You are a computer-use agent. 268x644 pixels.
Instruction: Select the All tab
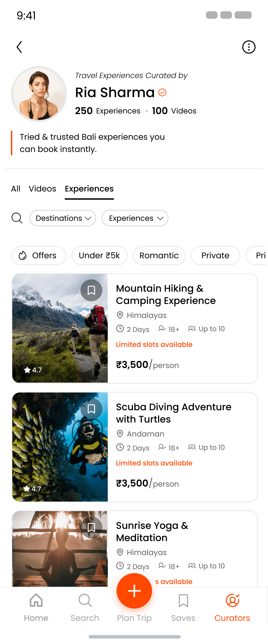click(x=16, y=189)
